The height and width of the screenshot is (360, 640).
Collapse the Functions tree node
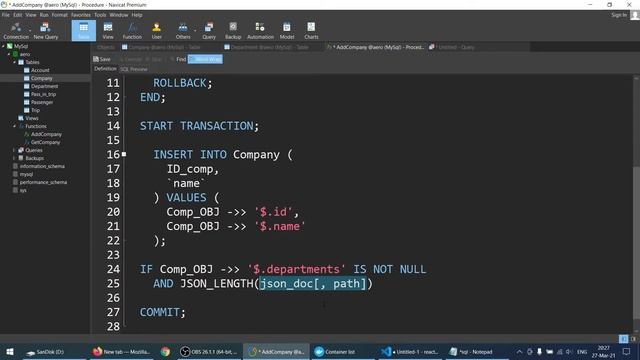point(14,126)
